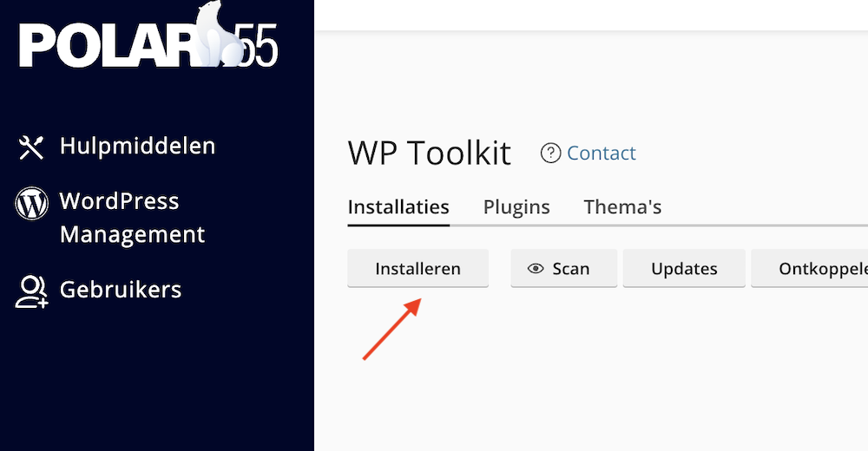Click the Hulpmiddelen wrench and screwdriver icon
This screenshot has height=451, width=868.
[x=31, y=147]
